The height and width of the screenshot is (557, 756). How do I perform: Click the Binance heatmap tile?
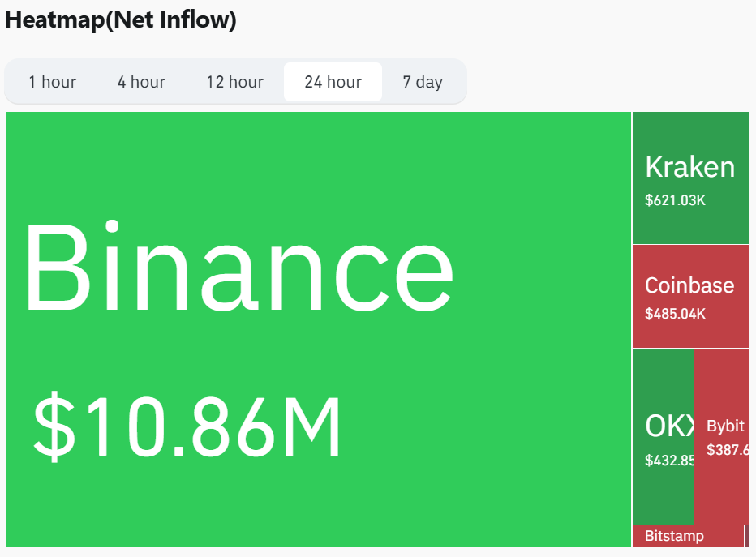pyautogui.click(x=318, y=329)
